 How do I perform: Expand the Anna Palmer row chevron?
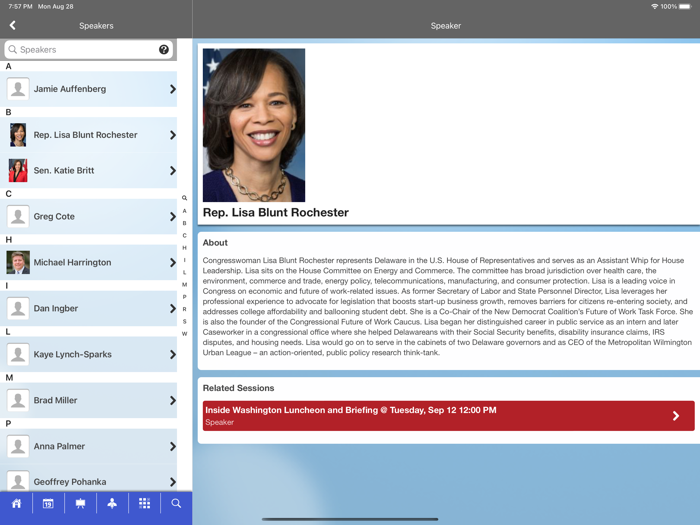click(172, 446)
